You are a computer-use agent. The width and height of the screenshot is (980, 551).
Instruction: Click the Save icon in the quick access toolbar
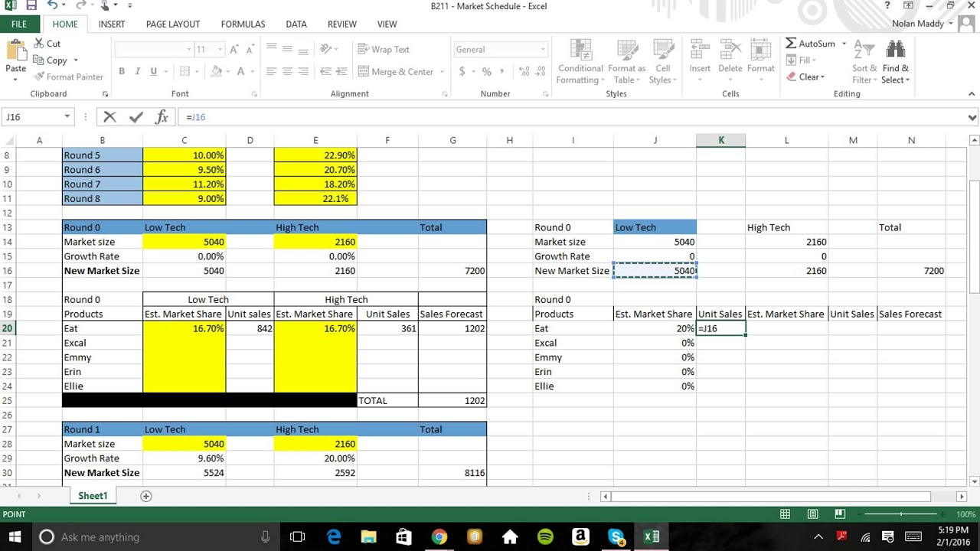point(31,5)
